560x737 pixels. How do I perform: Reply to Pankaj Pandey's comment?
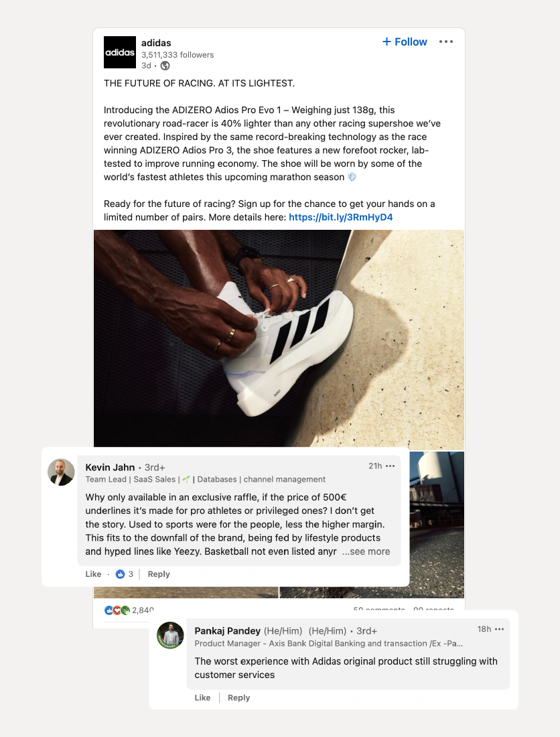coord(238,697)
